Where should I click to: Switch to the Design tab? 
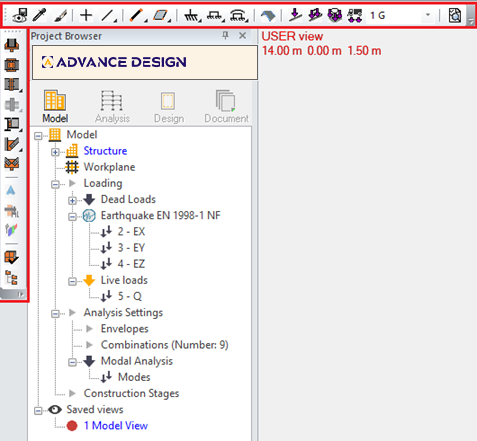pos(169,107)
